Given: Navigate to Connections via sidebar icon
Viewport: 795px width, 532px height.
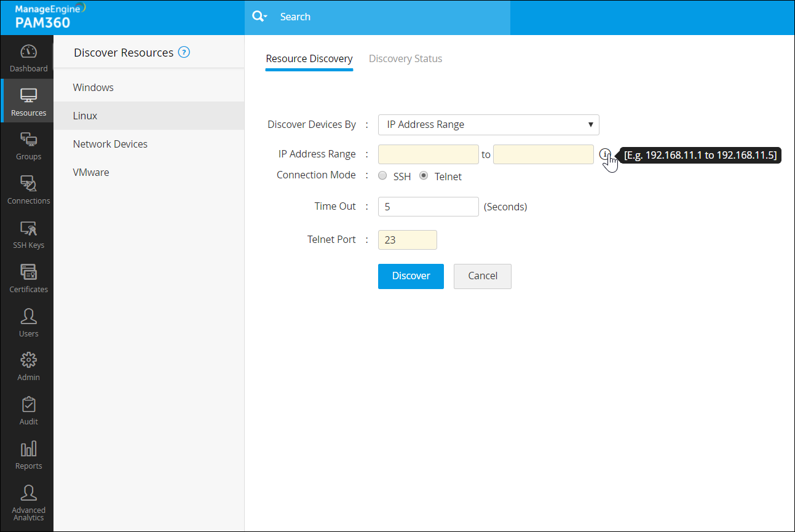Looking at the screenshot, I should [28, 188].
